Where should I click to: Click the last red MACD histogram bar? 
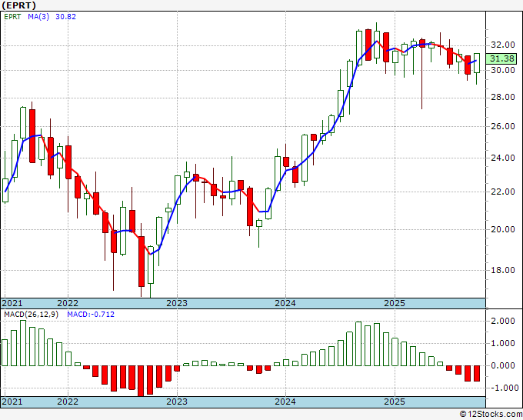pos(477,373)
